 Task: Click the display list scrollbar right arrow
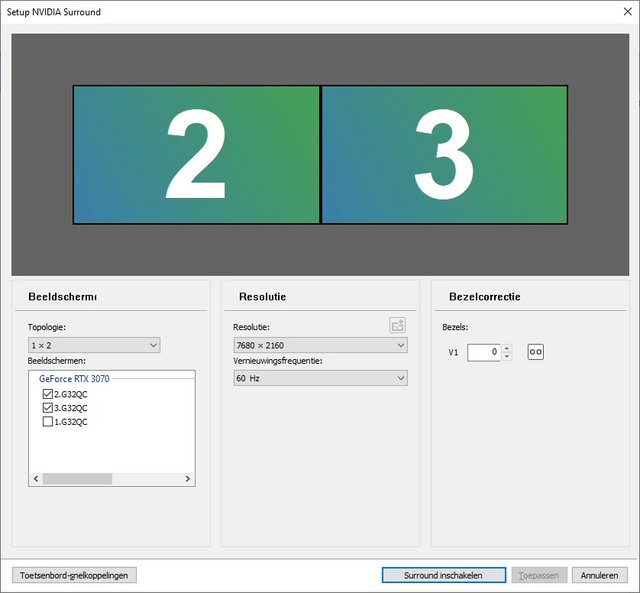point(188,479)
